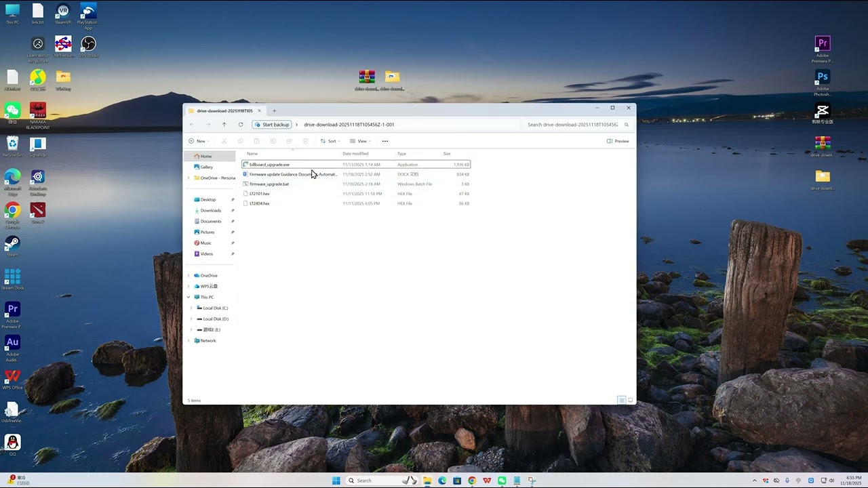
Task: Open the Sort dropdown in the toolbar
Action: point(330,141)
